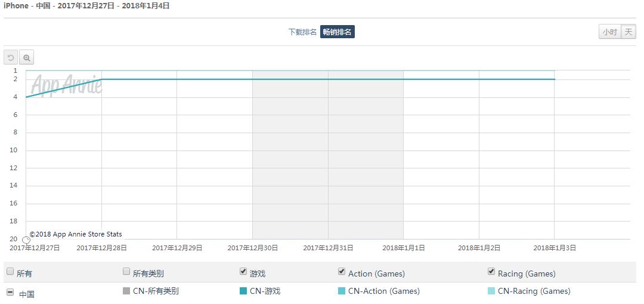Click the magnifier zoom-in icon
The image size is (644, 304).
point(26,57)
